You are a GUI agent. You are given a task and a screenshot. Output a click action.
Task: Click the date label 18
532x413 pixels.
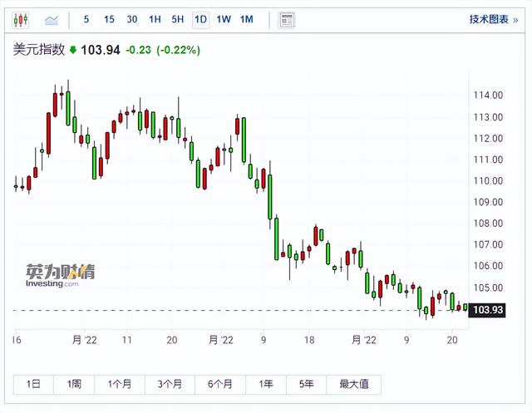pyautogui.click(x=309, y=340)
